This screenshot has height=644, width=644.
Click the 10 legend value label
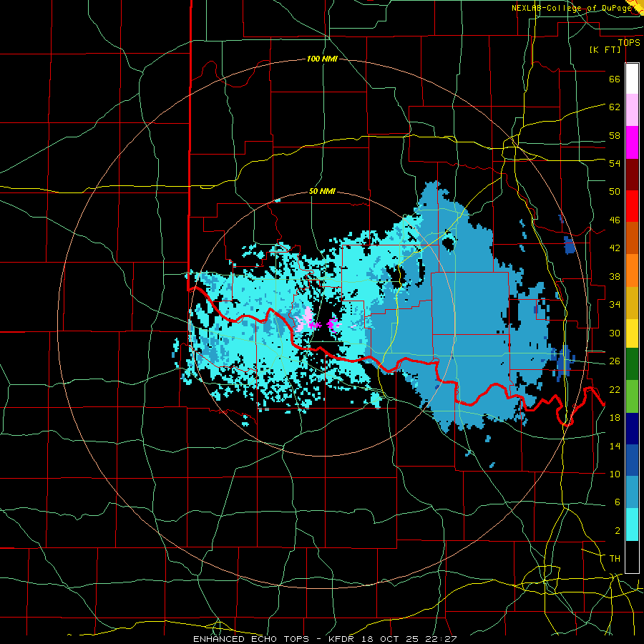click(x=615, y=474)
